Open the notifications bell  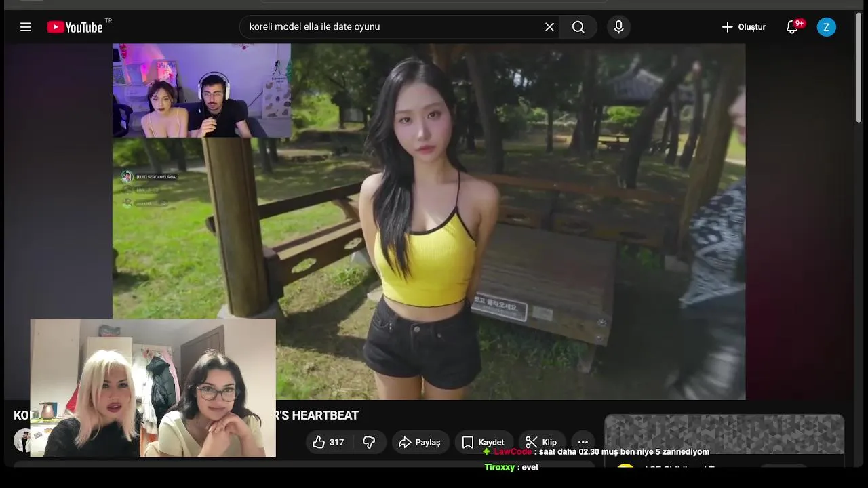[x=792, y=27]
